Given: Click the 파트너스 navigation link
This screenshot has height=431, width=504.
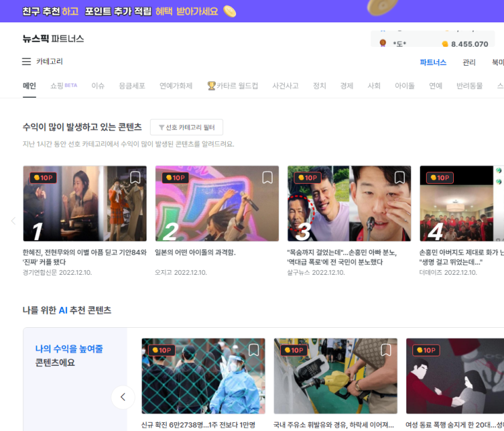Looking at the screenshot, I should click(433, 62).
